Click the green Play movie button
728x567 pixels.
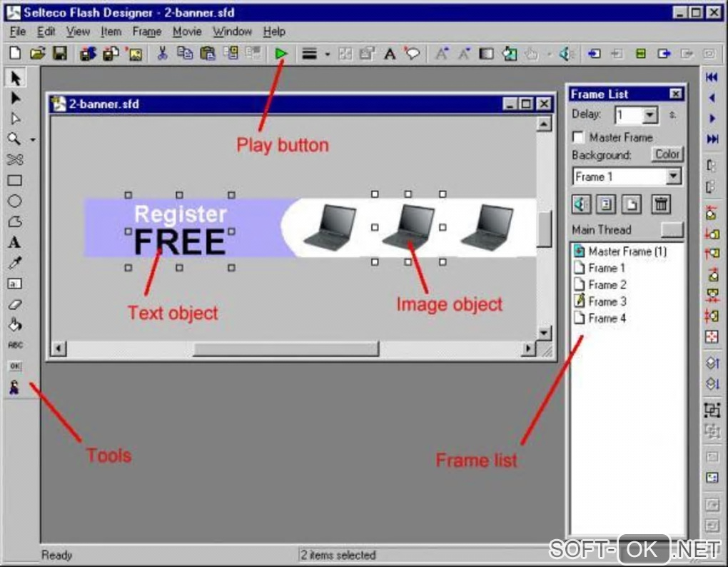[x=280, y=54]
